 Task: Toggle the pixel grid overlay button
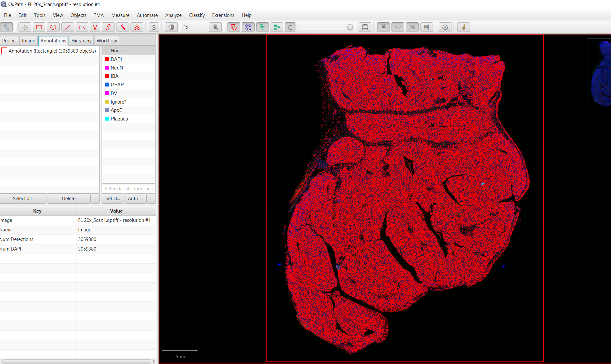coord(427,27)
